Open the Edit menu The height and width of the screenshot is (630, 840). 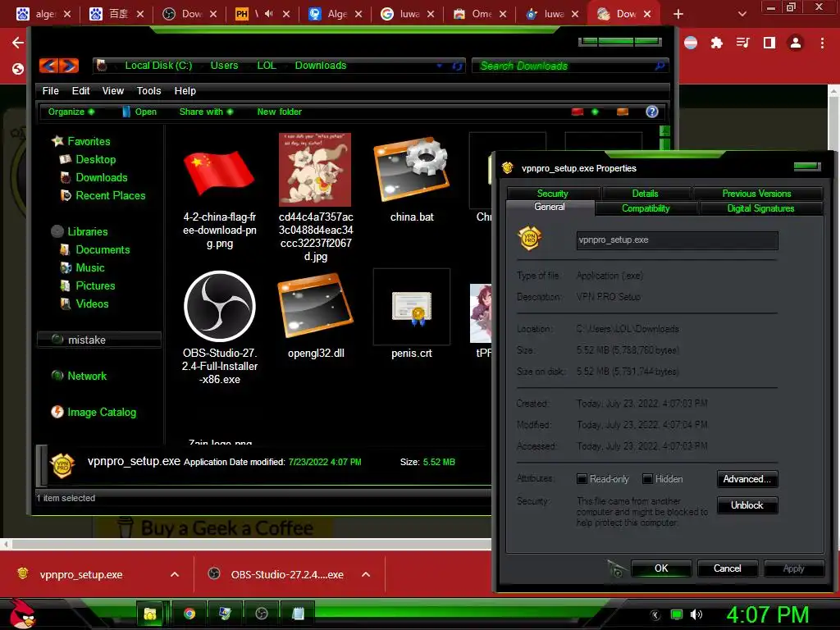[x=81, y=90]
